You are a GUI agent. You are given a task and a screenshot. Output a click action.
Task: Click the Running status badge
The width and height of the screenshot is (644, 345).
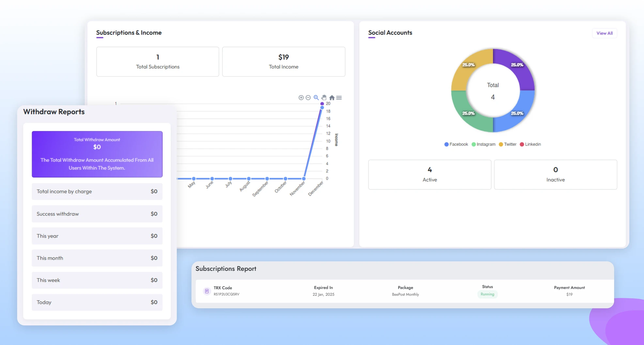(487, 294)
